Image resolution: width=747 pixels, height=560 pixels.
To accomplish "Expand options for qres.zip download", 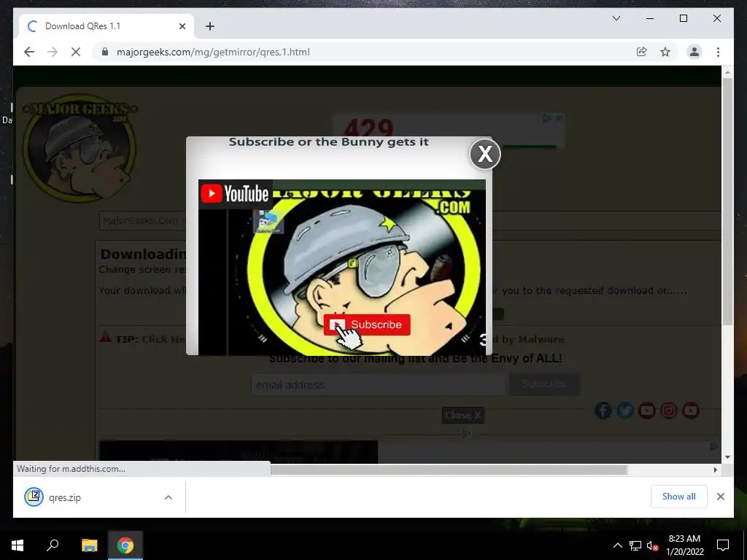I will click(x=169, y=497).
